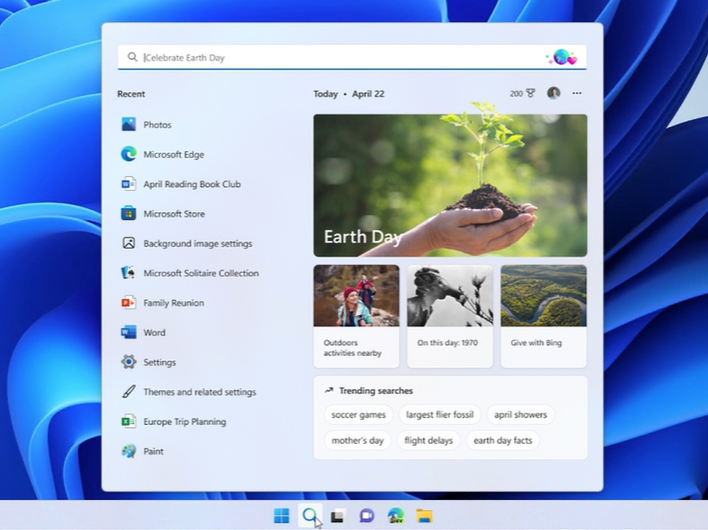Screen dimensions: 708x530
Task: Open the Earth Day featured image
Action: pyautogui.click(x=450, y=186)
